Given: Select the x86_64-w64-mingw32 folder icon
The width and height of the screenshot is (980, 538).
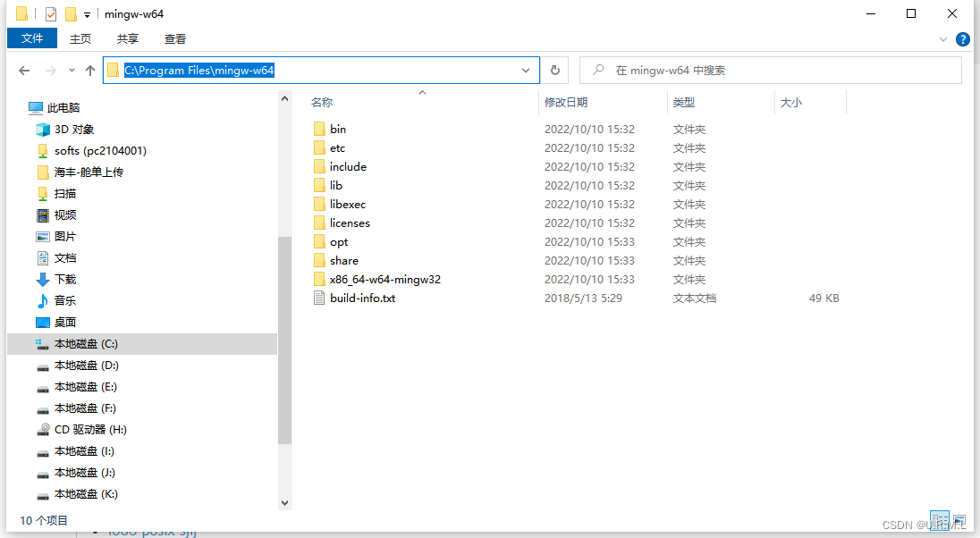Looking at the screenshot, I should 319,280.
